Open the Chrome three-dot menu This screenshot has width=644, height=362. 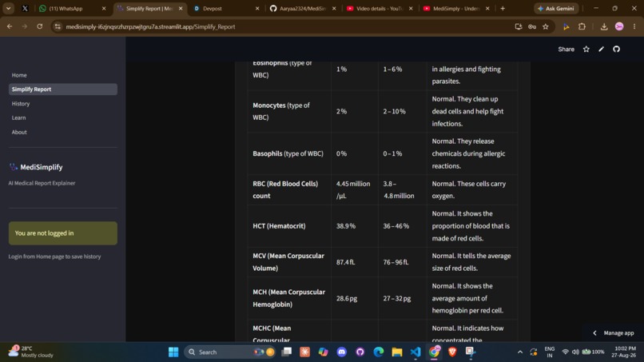pos(634,26)
